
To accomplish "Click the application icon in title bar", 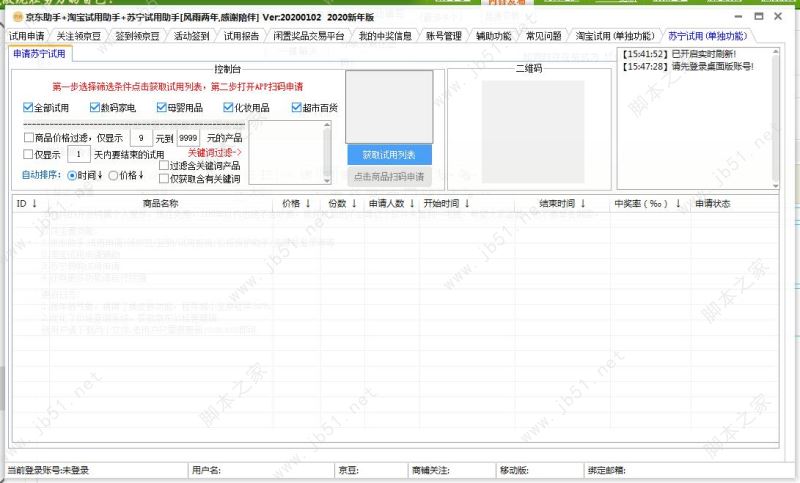I will 17,17.
